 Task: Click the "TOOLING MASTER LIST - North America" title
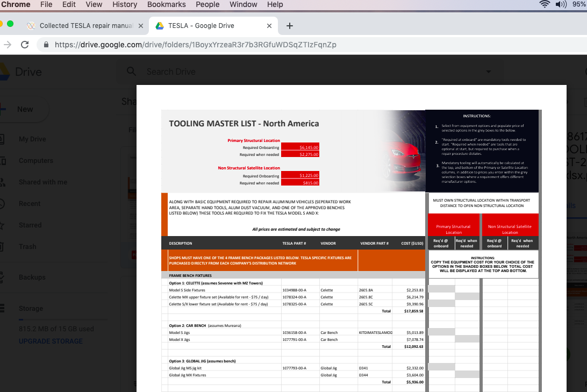pyautogui.click(x=244, y=124)
